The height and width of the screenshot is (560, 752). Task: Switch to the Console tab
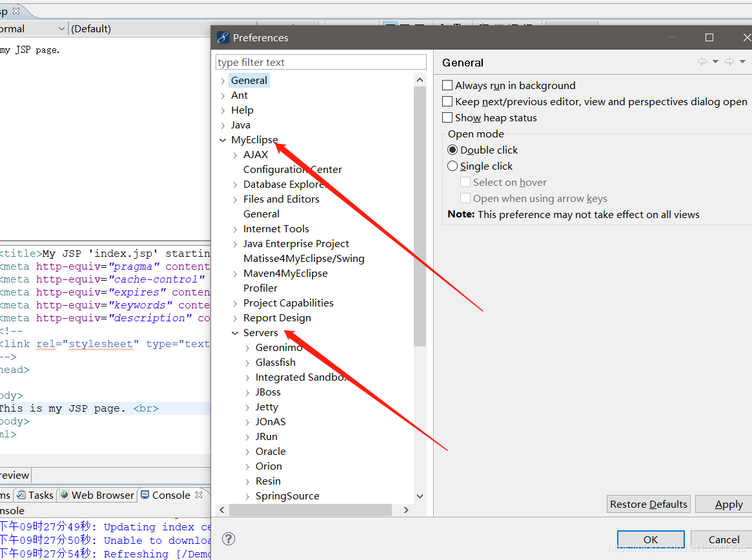[172, 495]
